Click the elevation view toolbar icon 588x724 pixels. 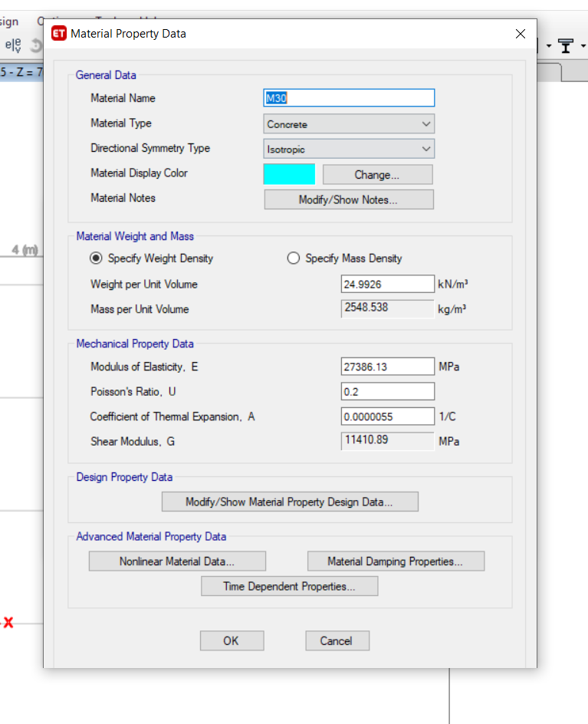13,45
